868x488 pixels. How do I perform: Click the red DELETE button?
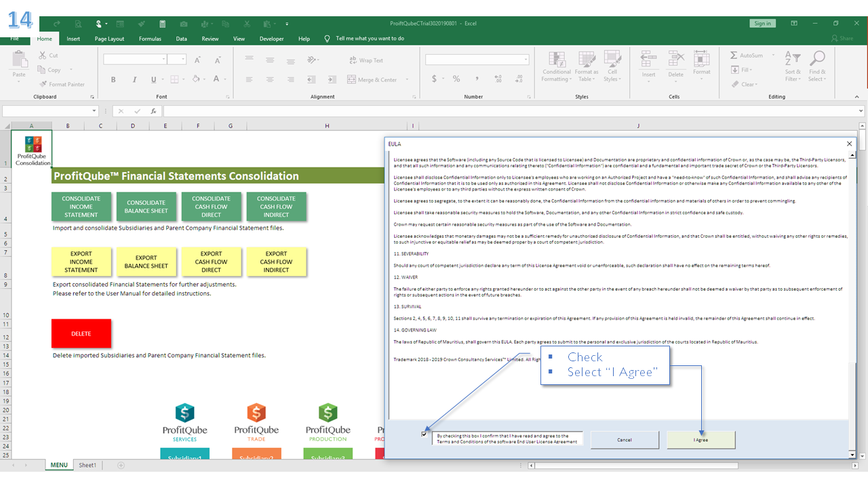81,333
